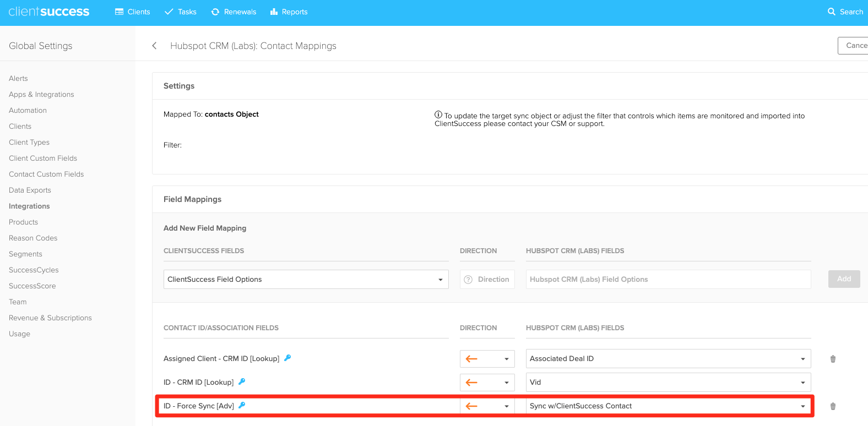The height and width of the screenshot is (426, 868).
Task: Open the Vid field dropdown
Action: tap(669, 383)
